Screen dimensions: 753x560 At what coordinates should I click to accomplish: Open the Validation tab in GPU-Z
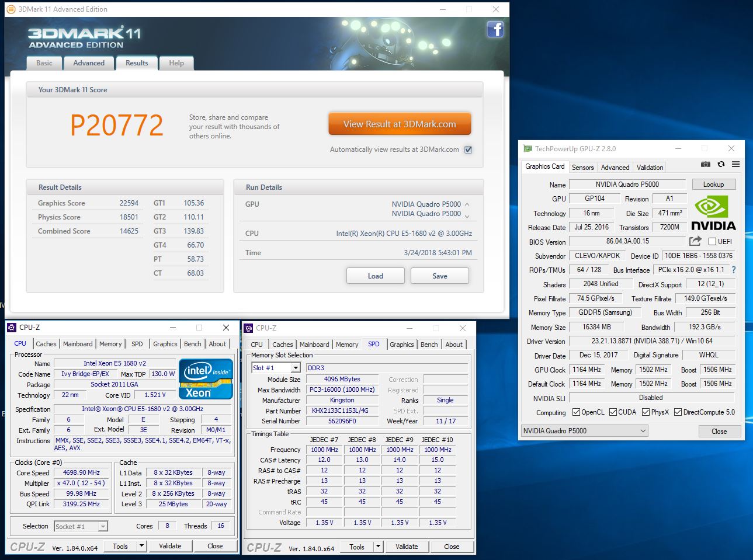pyautogui.click(x=650, y=167)
